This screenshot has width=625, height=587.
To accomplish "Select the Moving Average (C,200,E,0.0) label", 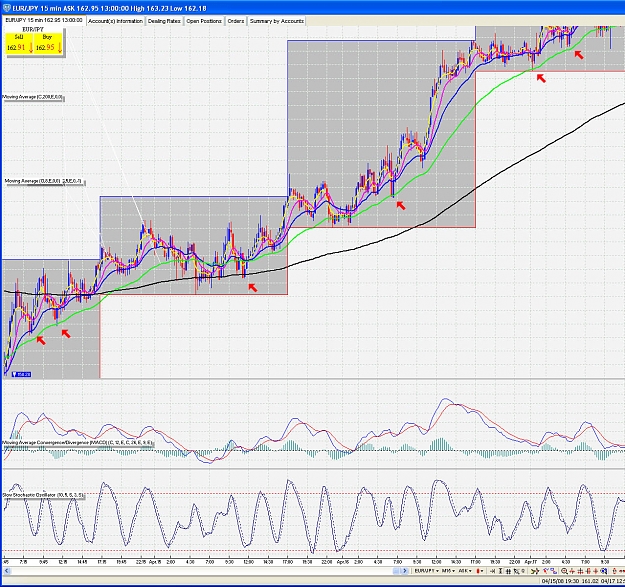I will (33, 97).
